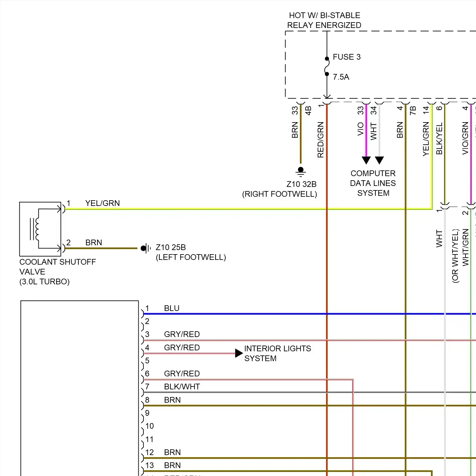Click the 4B connector label
Screen dimensions: 476x476
(x=308, y=111)
